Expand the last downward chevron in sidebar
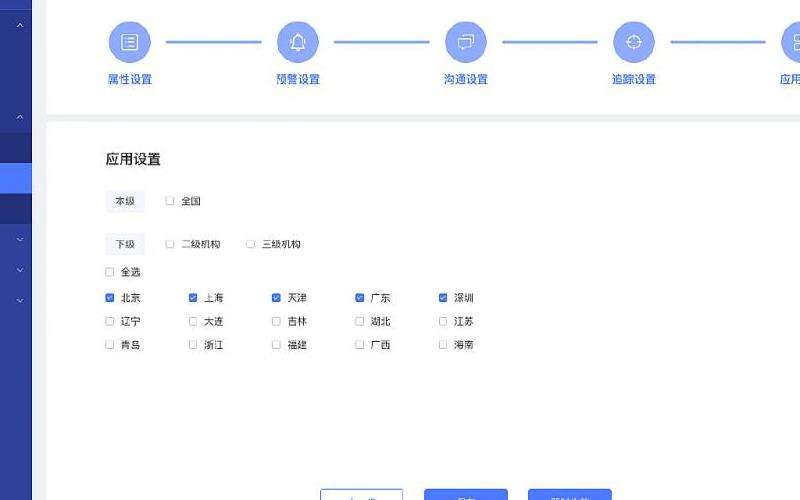 point(20,300)
